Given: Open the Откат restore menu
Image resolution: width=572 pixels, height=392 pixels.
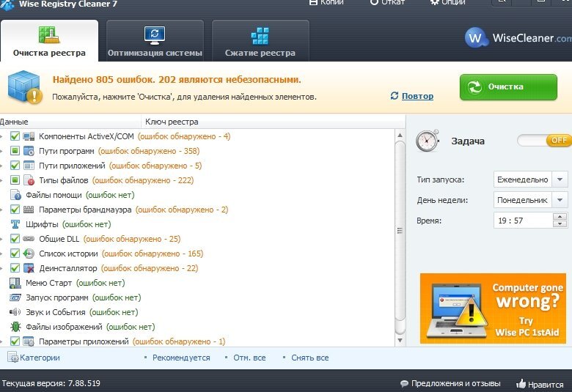Looking at the screenshot, I should pos(387,2).
